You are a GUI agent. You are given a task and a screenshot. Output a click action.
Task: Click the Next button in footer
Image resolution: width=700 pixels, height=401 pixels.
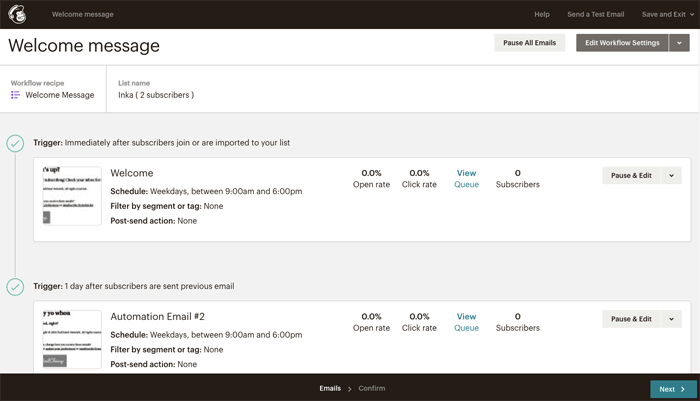(673, 389)
